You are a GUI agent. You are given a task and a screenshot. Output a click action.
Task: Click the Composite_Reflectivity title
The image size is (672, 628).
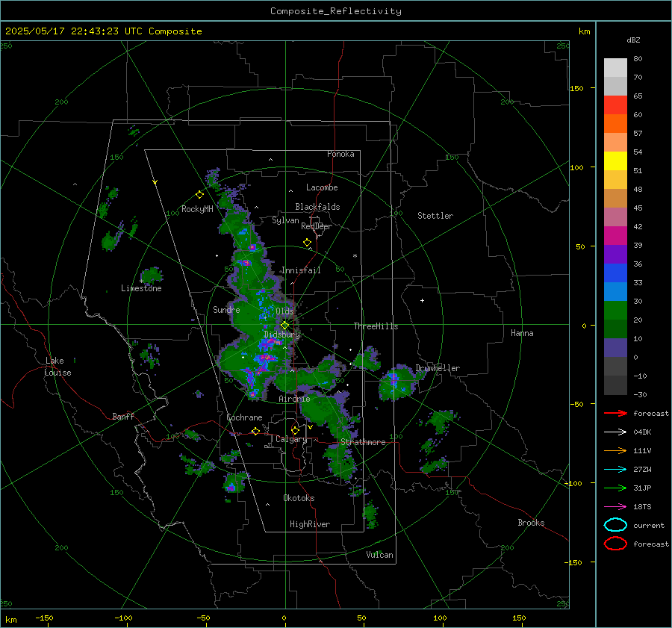tap(336, 11)
